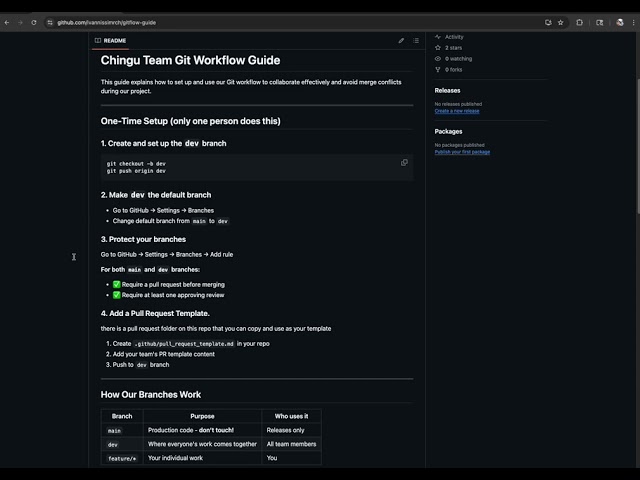Open the browser profile avatar
The height and width of the screenshot is (480, 640).
pos(620,23)
